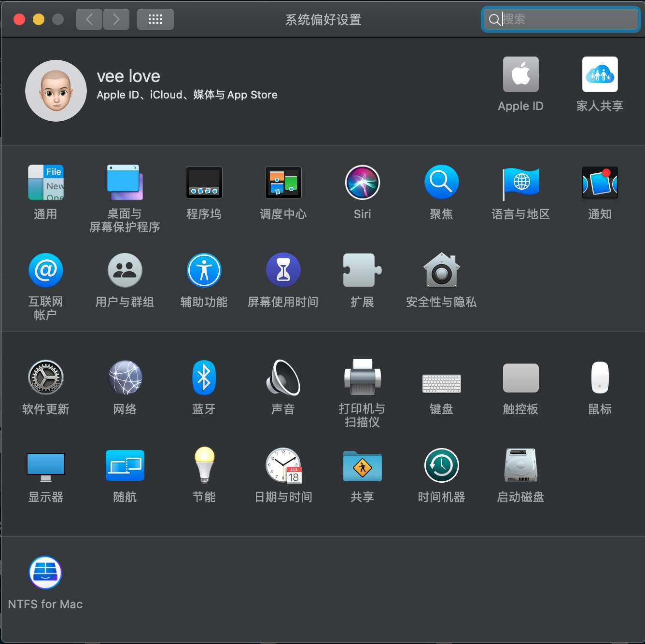
Task: Minimize window with the yellow button
Action: (x=39, y=19)
